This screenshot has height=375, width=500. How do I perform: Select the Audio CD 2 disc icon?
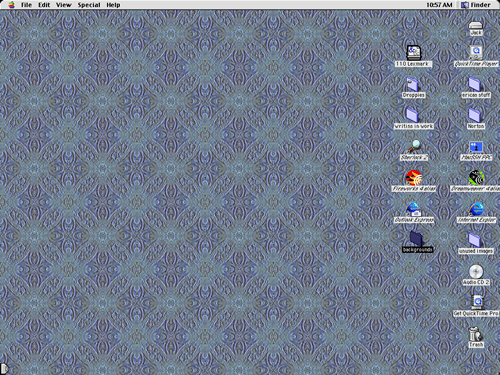pyautogui.click(x=476, y=271)
